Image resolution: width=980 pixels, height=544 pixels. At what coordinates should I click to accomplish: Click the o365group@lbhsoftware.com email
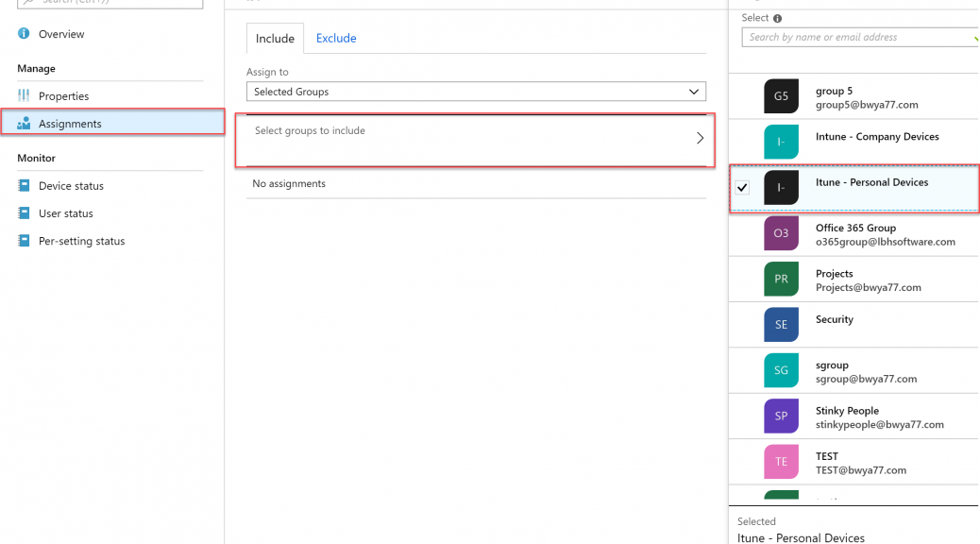click(x=885, y=242)
